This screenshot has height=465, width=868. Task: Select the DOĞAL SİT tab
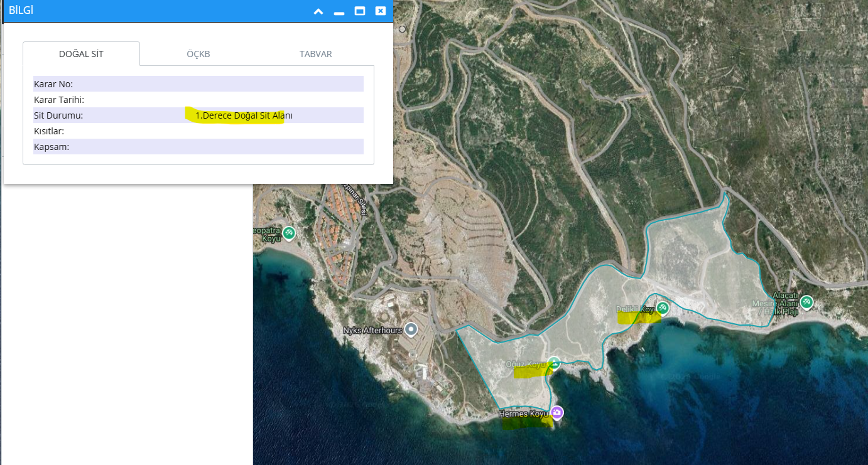(x=81, y=54)
